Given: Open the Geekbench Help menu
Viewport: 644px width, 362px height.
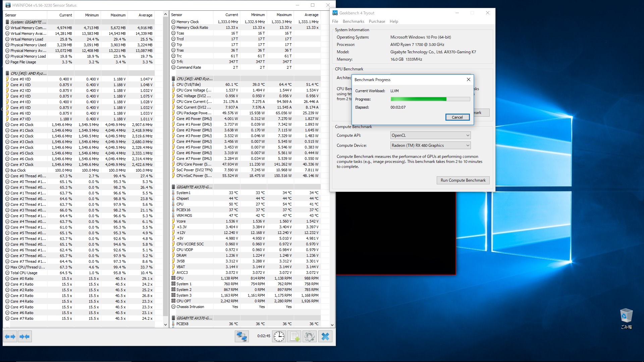Looking at the screenshot, I should 394,21.
